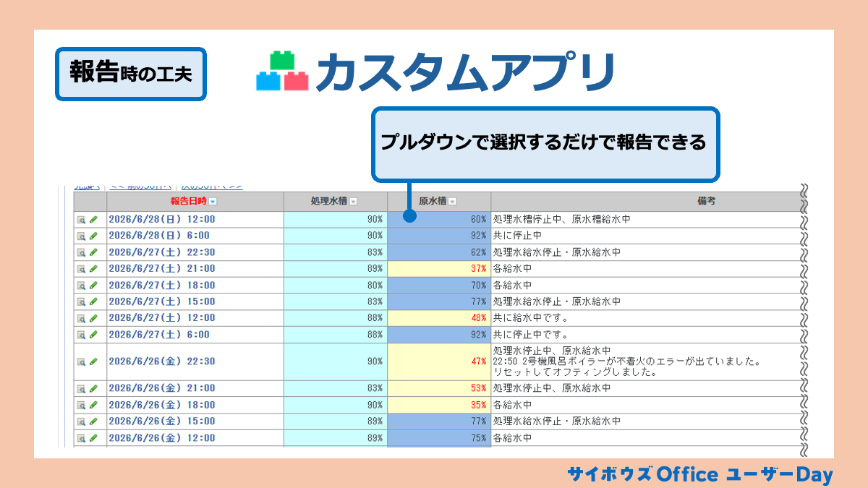Select 80% treated tank value in the 6/27 18:00 row
The height and width of the screenshot is (488, 868).
click(x=375, y=286)
